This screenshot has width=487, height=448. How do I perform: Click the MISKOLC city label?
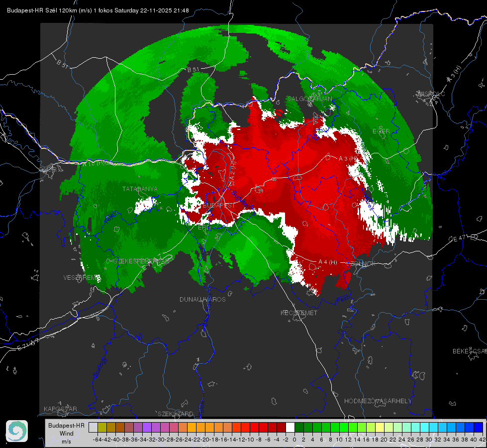[x=431, y=94]
